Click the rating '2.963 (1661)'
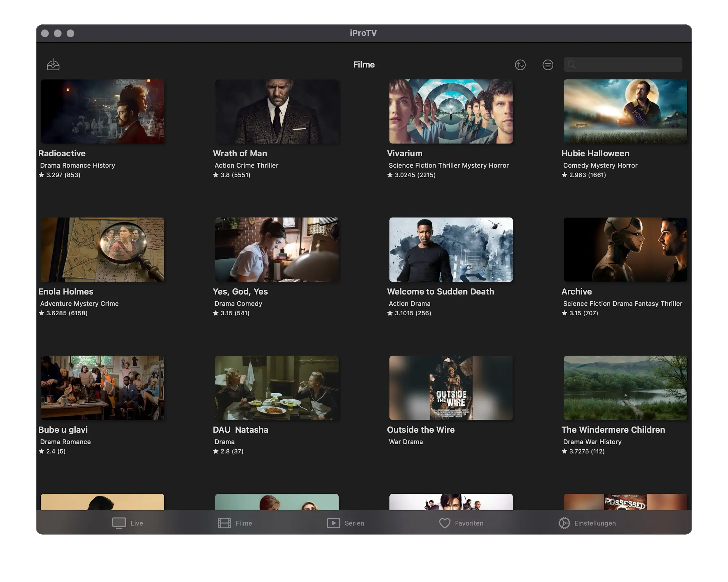The width and height of the screenshot is (728, 582). coord(584,175)
